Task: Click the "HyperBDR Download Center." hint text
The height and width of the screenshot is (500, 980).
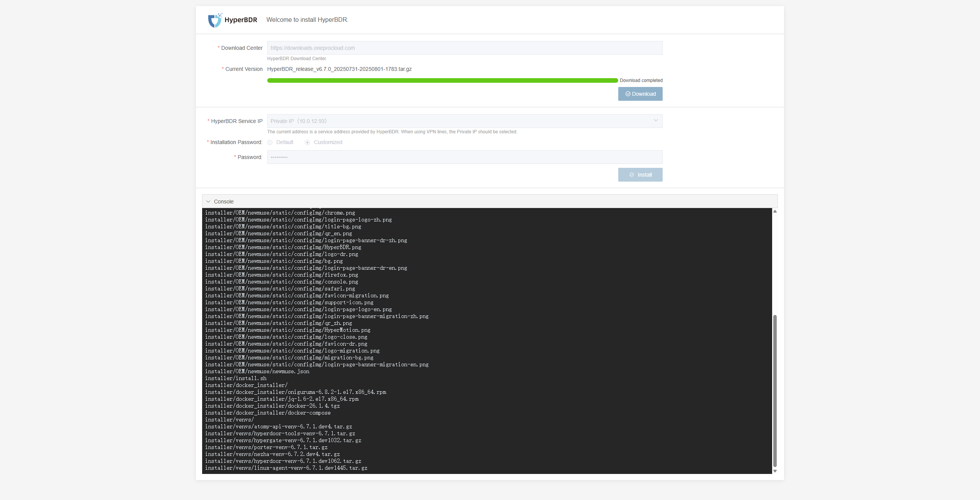Action: click(x=297, y=59)
